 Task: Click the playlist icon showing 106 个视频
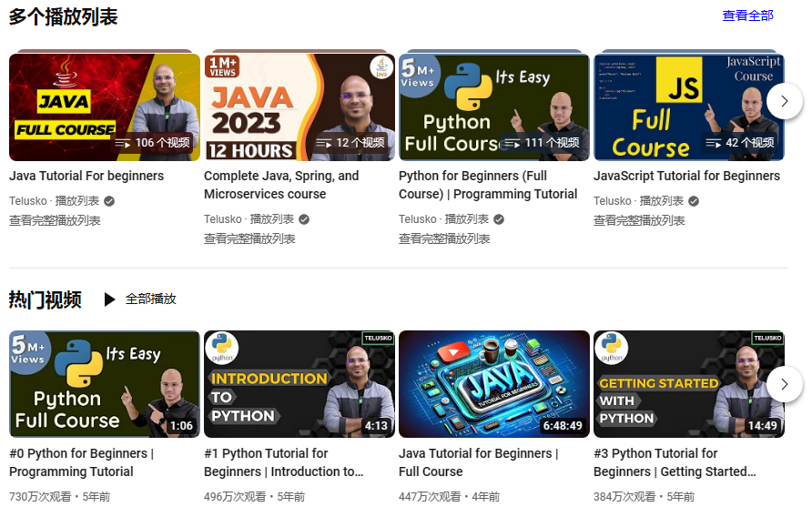[x=124, y=143]
